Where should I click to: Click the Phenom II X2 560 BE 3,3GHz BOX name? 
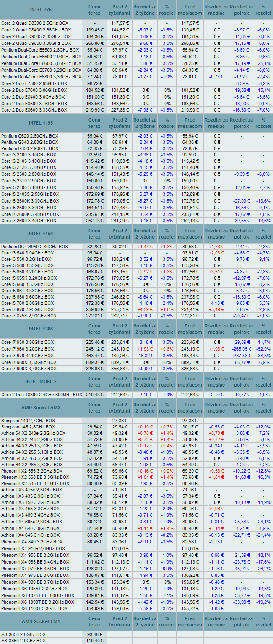click(36, 477)
